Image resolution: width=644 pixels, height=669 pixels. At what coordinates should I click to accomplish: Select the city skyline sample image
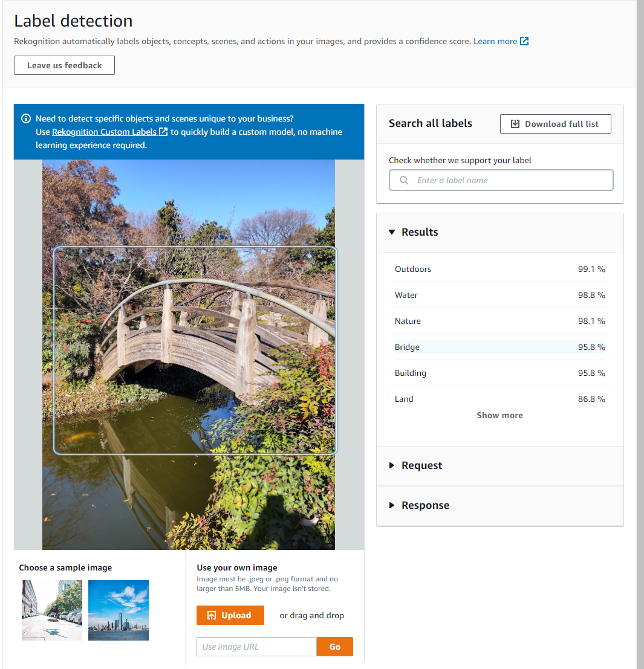click(119, 610)
